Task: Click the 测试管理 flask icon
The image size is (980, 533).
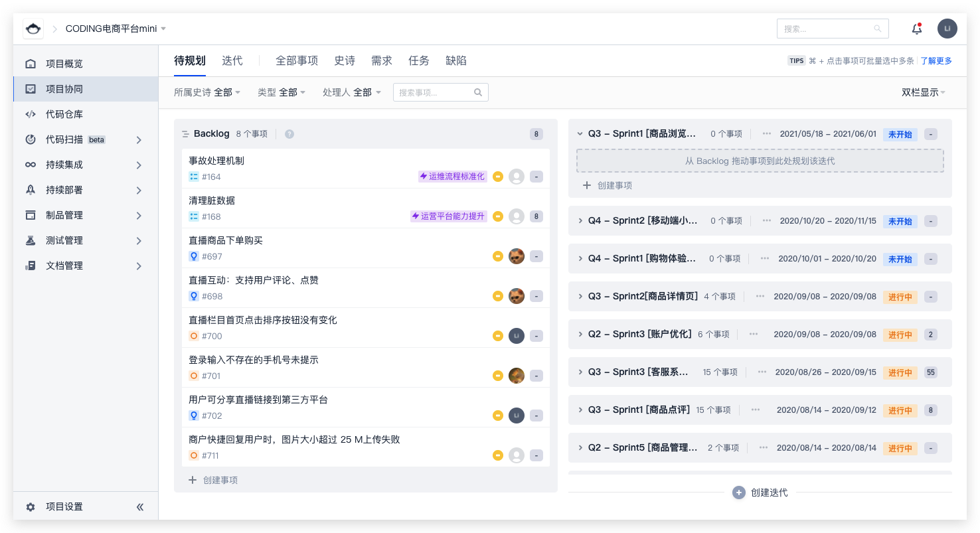Action: 31,240
